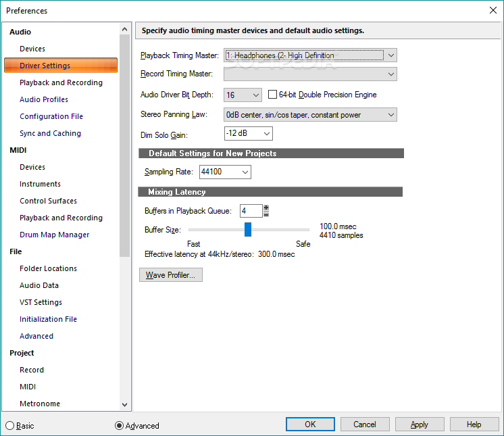Open Initialization File settings
The height and width of the screenshot is (436, 504).
click(x=48, y=319)
